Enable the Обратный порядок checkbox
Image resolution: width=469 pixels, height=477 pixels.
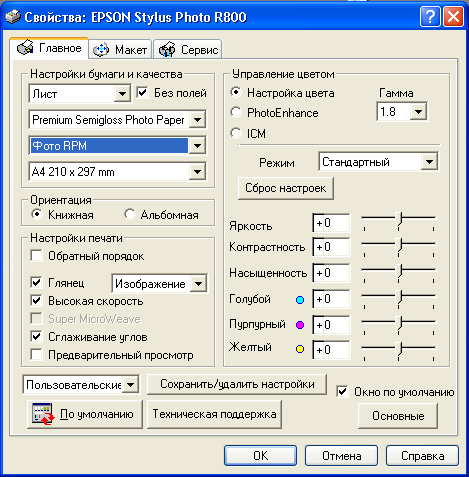point(36,256)
